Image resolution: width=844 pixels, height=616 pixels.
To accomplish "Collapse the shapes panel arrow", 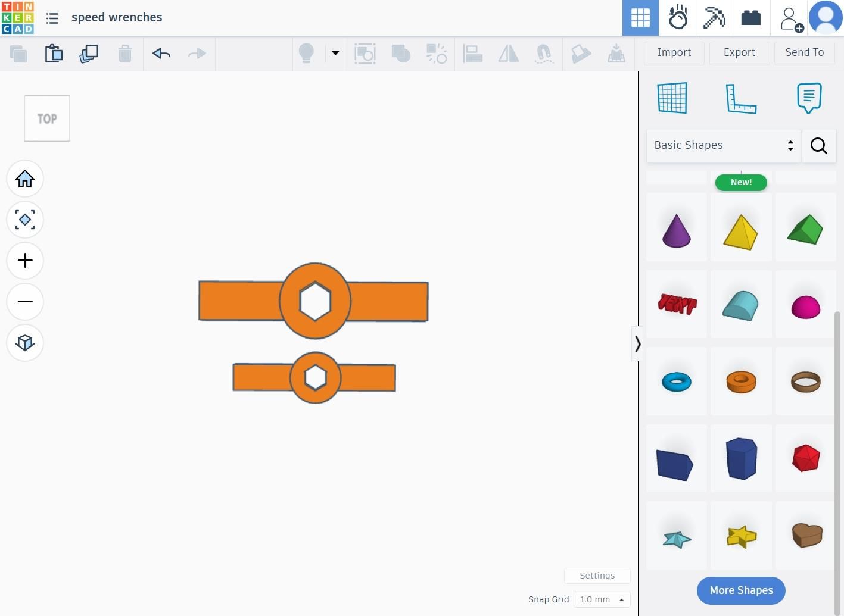I will coord(637,344).
